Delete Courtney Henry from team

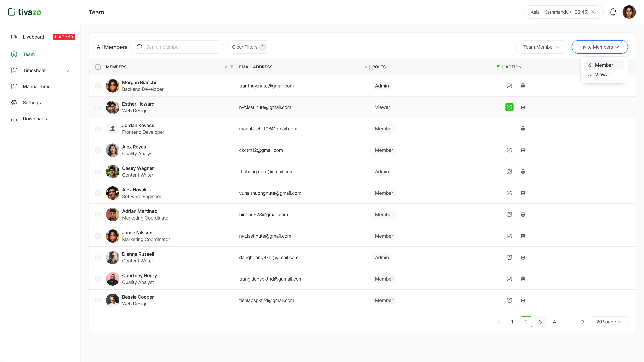523,279
